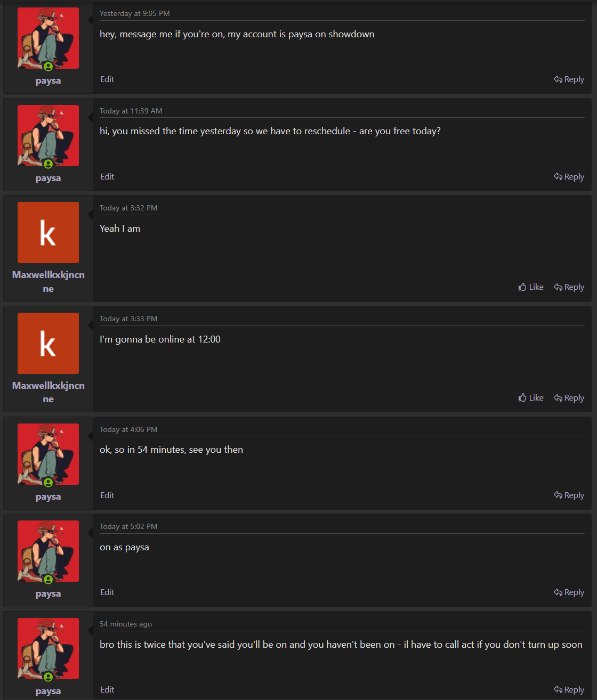Viewport: 597px width, 700px height.
Task: Click Reply arrow icon on 4:06 PM message
Action: point(558,495)
